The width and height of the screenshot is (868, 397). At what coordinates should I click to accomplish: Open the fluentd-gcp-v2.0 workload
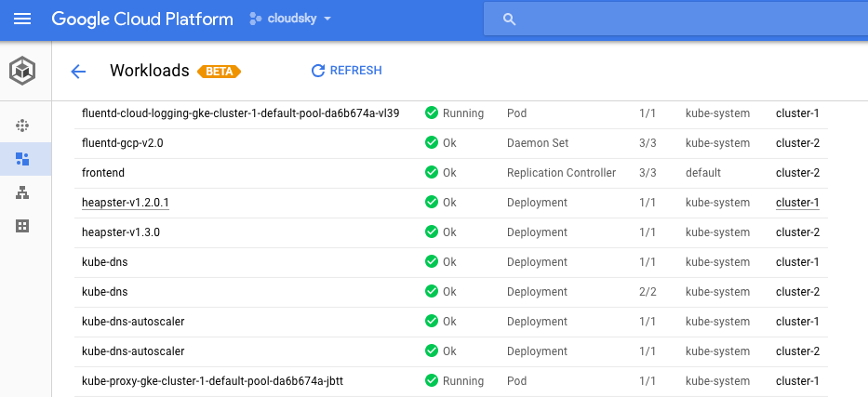tap(123, 143)
